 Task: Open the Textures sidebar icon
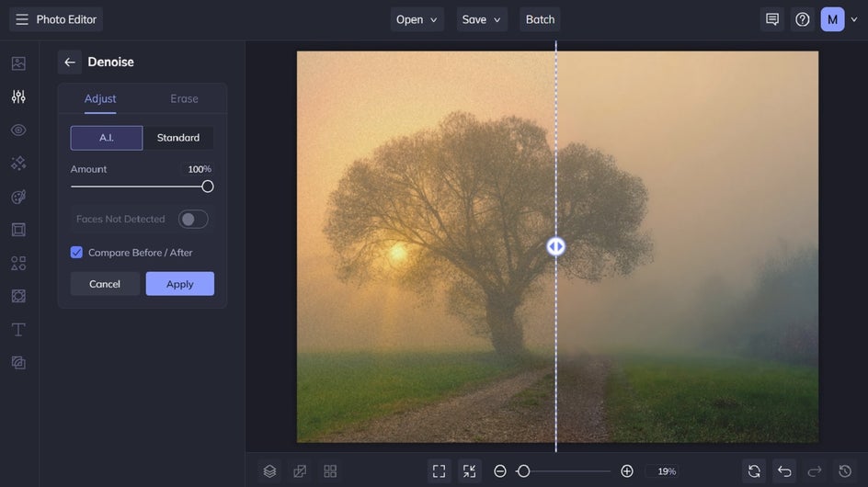(x=18, y=362)
